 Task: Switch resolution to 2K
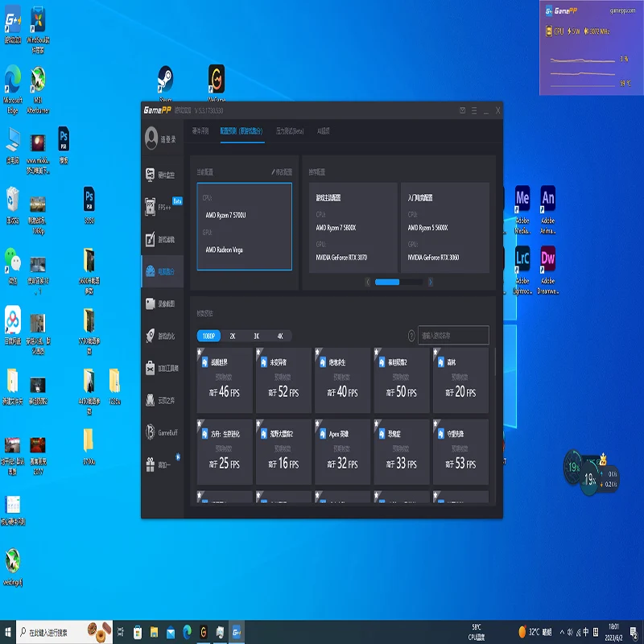click(233, 336)
